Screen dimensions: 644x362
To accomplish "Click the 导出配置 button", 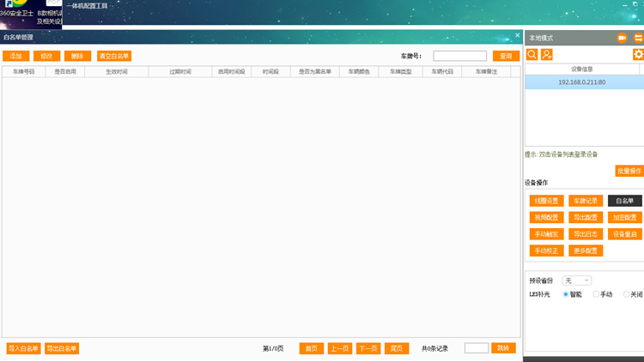I will (586, 218).
